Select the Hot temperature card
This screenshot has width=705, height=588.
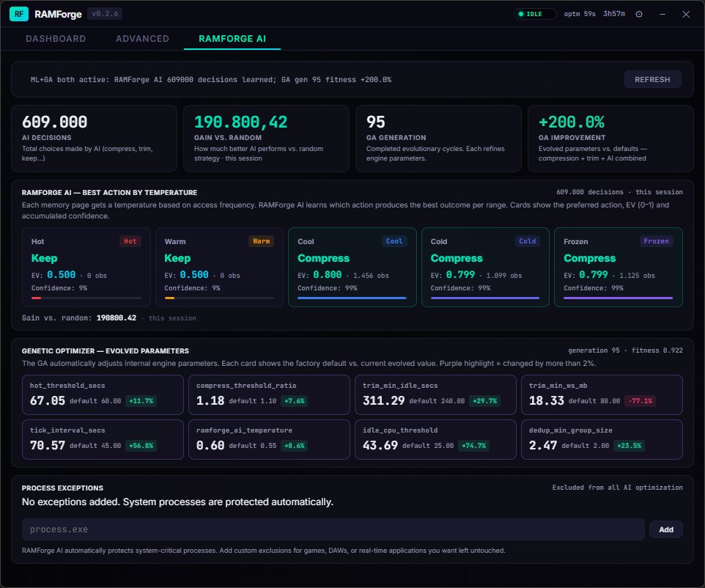point(86,267)
